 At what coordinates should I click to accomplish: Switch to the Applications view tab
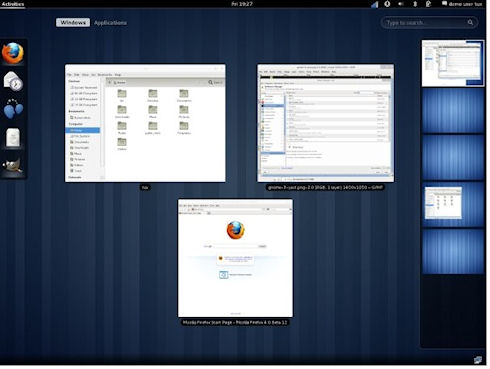[110, 23]
